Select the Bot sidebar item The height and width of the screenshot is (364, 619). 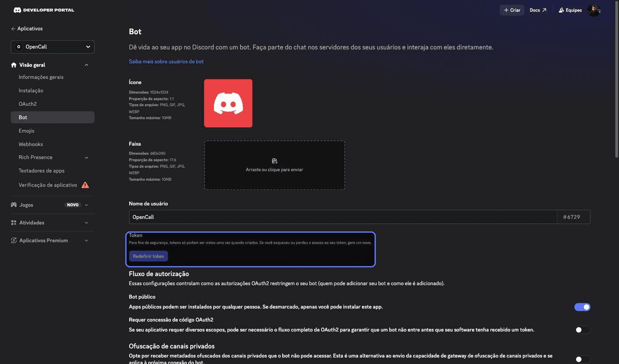click(x=52, y=117)
